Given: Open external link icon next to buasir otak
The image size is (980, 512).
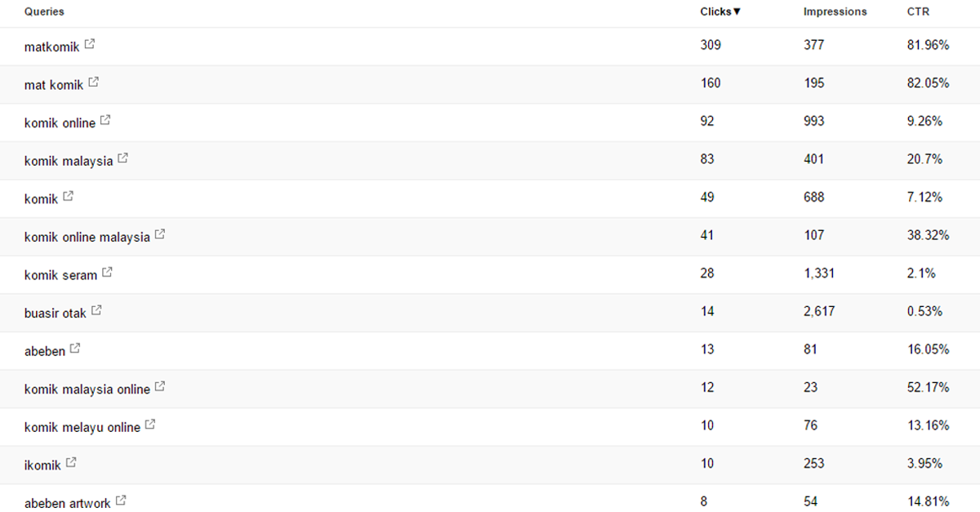Looking at the screenshot, I should coord(96,310).
